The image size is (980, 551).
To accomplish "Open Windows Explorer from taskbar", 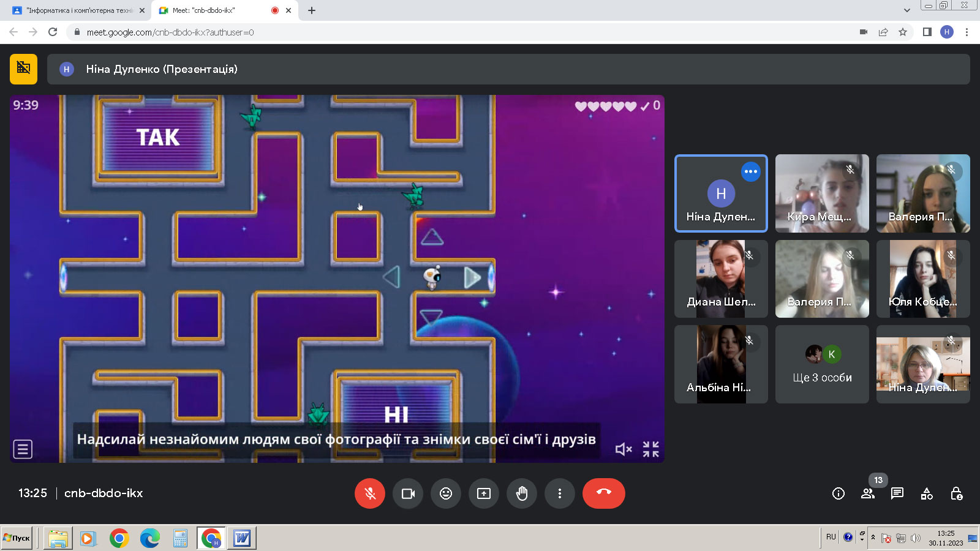I will click(x=58, y=538).
